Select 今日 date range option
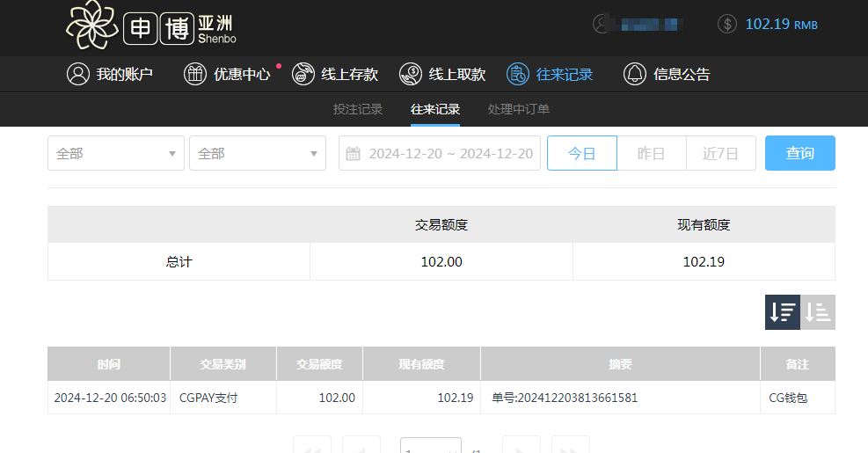Viewport: 868px width, 453px height. point(581,153)
